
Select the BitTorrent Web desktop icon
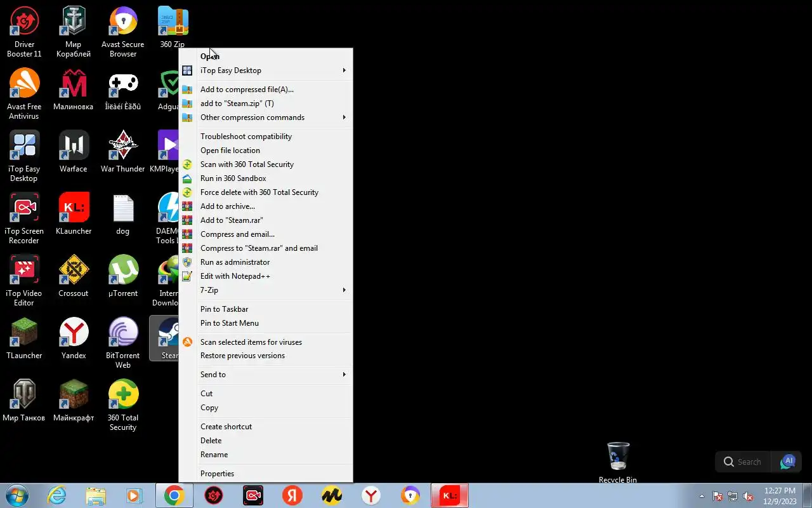[x=123, y=343]
